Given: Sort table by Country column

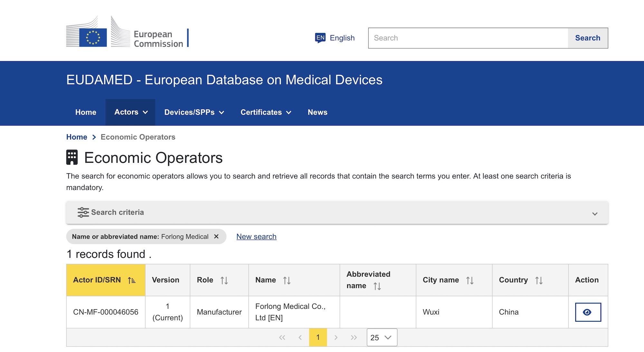Looking at the screenshot, I should tap(539, 281).
